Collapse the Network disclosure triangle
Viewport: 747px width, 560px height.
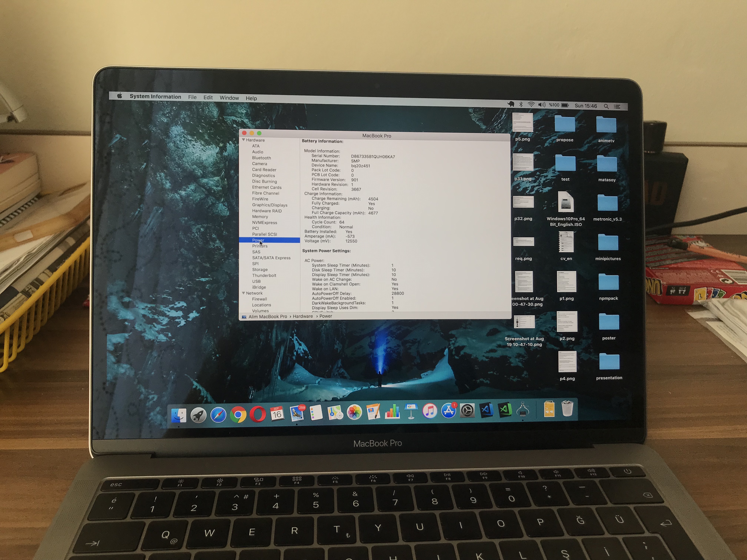pyautogui.click(x=243, y=293)
